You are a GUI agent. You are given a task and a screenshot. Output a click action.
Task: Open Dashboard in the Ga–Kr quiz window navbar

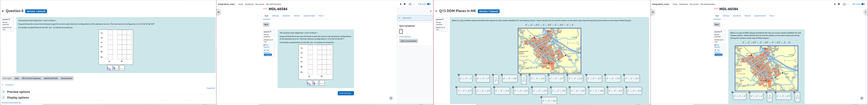pyautogui.click(x=249, y=4)
